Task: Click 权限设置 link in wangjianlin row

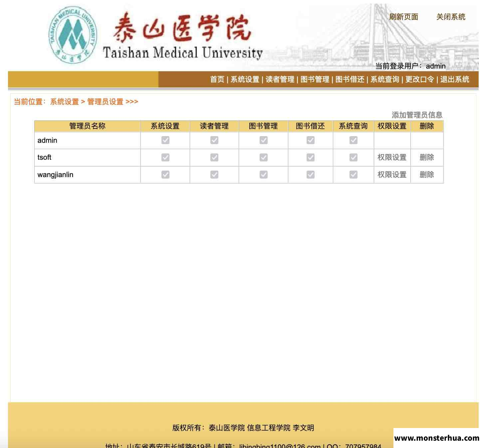Action: tap(392, 174)
